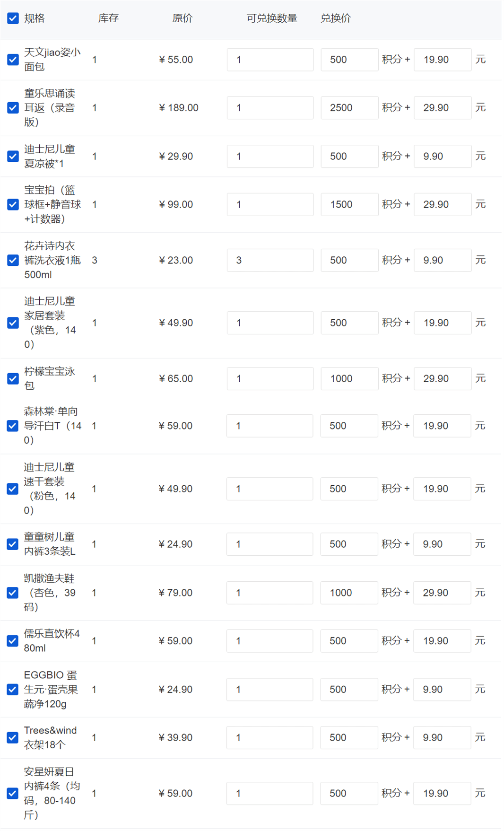Image resolution: width=504 pixels, height=831 pixels.
Task: Toggle the 凯撒渔夫鞋 row checkbox
Action: pos(13,593)
